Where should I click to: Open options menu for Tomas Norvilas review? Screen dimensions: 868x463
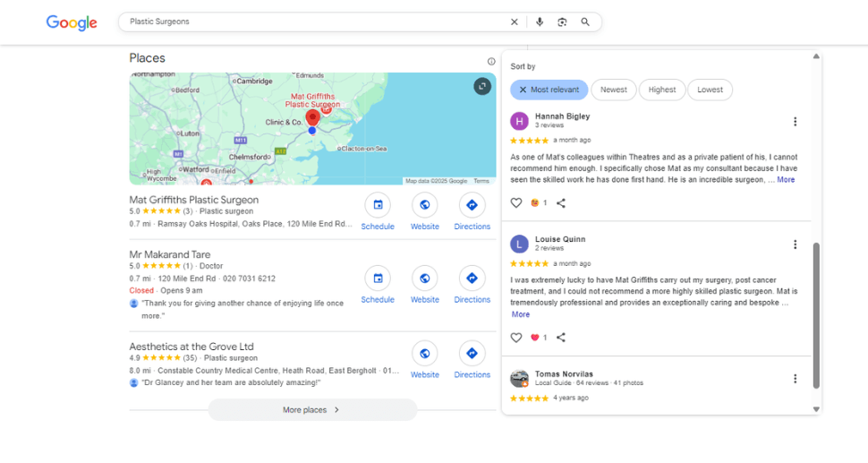[795, 379]
